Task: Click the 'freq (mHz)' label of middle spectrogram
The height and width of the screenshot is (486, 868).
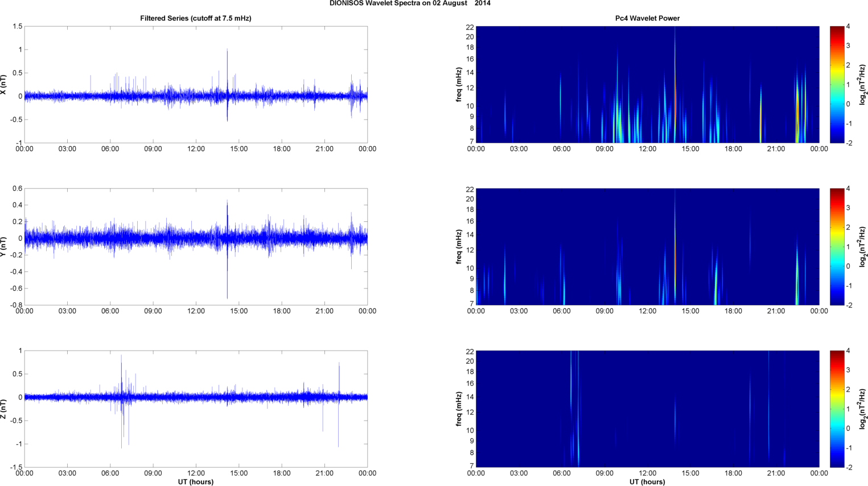Action: (459, 246)
